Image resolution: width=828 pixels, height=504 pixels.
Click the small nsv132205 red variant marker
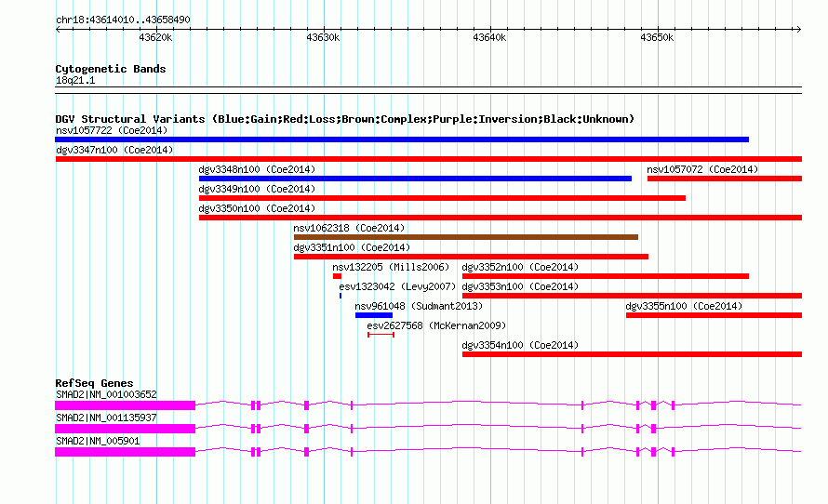click(x=337, y=276)
